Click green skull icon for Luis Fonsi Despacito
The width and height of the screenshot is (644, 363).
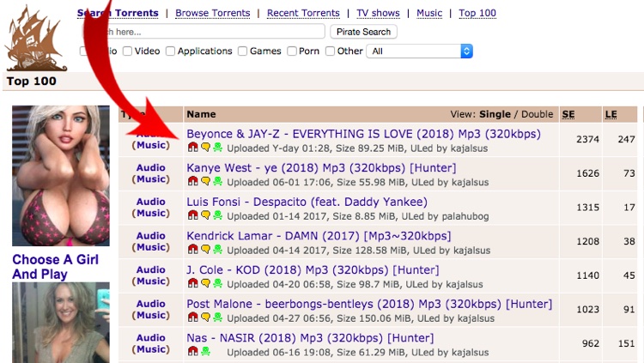[218, 215]
